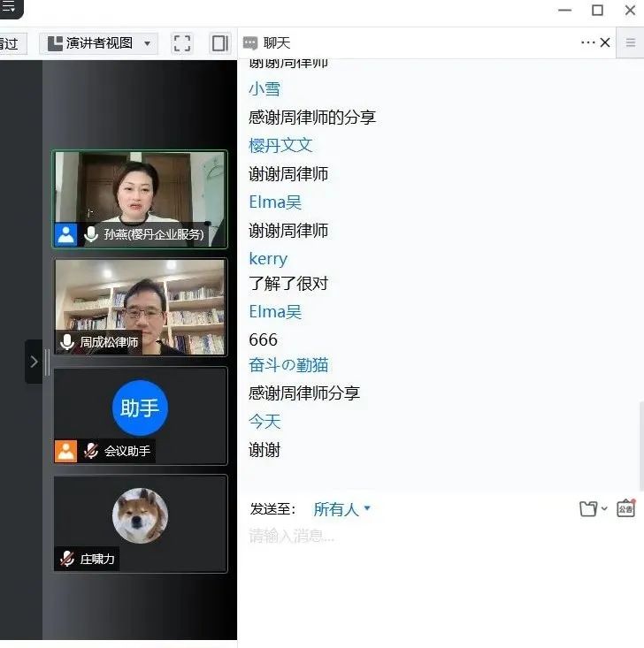The image size is (644, 648).
Task: Close the 聊天 chat panel
Action: click(606, 42)
